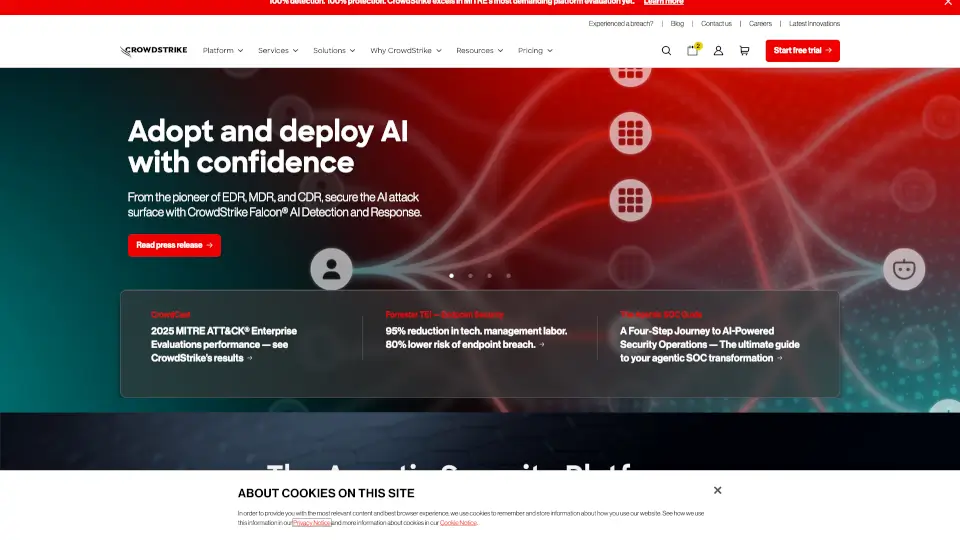Open the Contact us link
This screenshot has height=540, width=960.
(x=716, y=24)
